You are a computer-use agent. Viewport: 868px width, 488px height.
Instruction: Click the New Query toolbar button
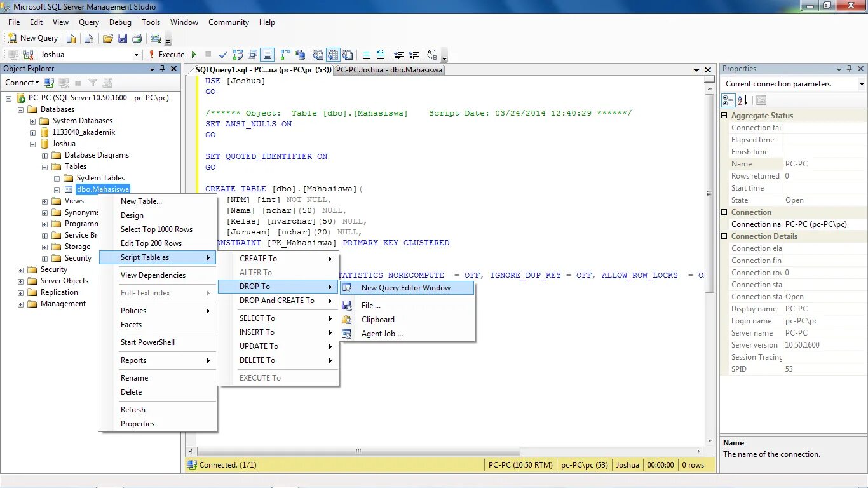[33, 38]
